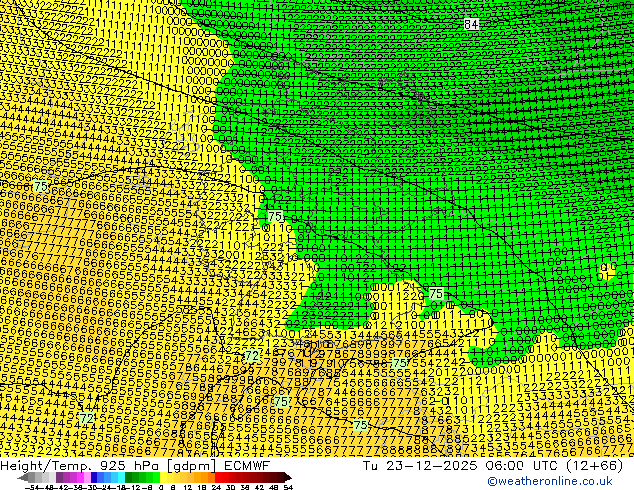
Task: Click the bright red swatch in the legend
Action: 218,478
